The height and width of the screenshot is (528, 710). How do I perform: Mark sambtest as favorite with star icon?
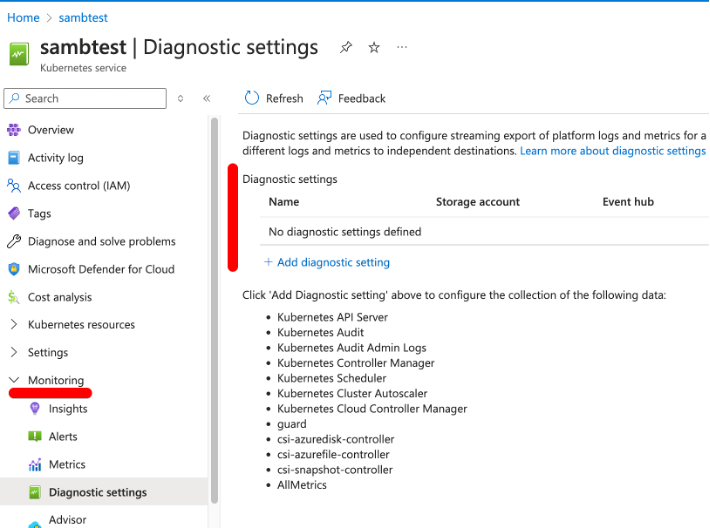coord(374,47)
